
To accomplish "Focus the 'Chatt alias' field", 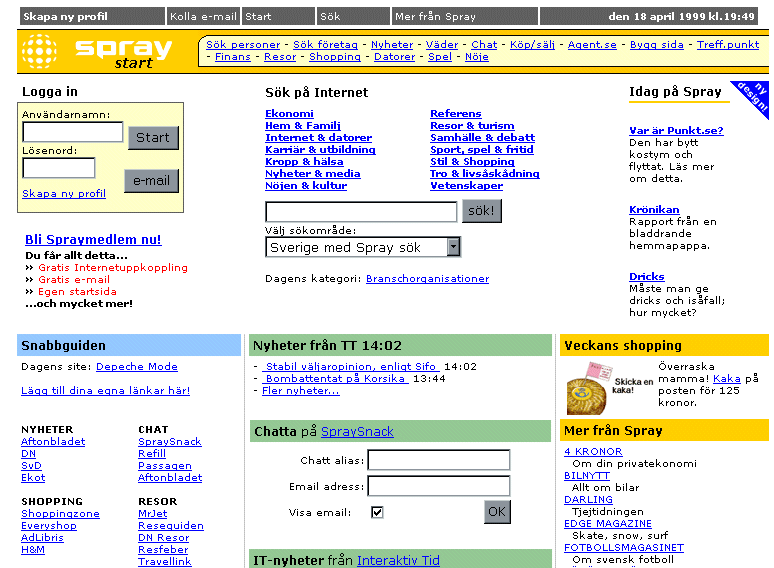I will pos(439,460).
